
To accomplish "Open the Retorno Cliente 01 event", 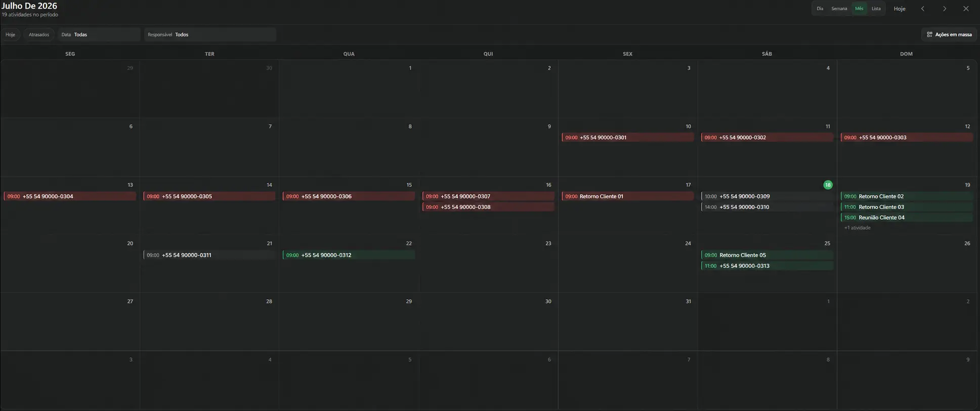I will (x=627, y=196).
